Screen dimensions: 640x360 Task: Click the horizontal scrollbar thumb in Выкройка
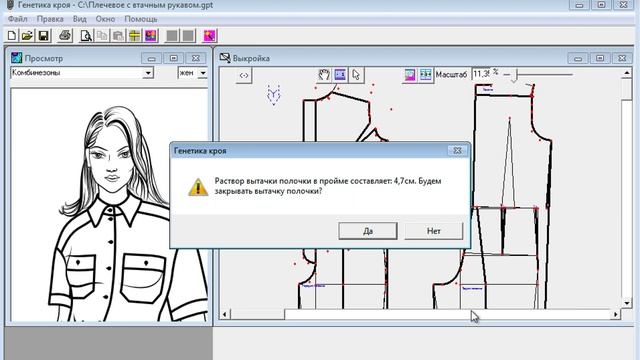click(258, 314)
